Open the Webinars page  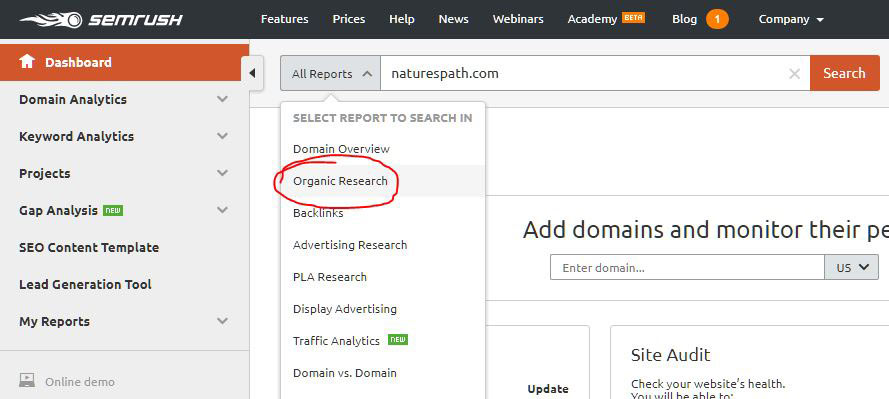(x=518, y=19)
